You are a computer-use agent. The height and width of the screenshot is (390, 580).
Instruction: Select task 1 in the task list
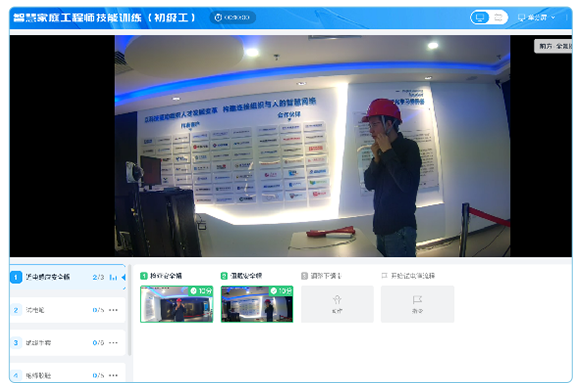pos(68,277)
